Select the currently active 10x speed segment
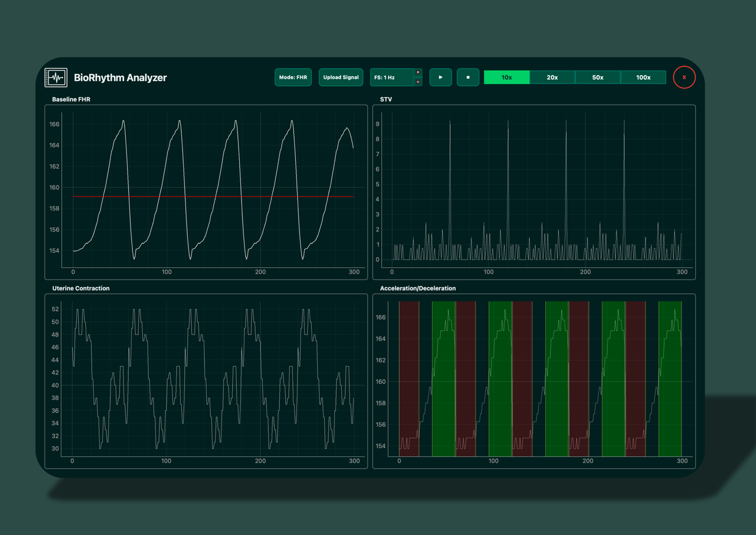This screenshot has height=535, width=756. coord(507,77)
